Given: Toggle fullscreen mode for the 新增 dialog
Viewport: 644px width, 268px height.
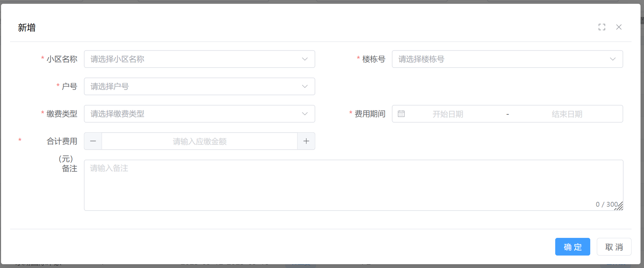Looking at the screenshot, I should [x=602, y=27].
